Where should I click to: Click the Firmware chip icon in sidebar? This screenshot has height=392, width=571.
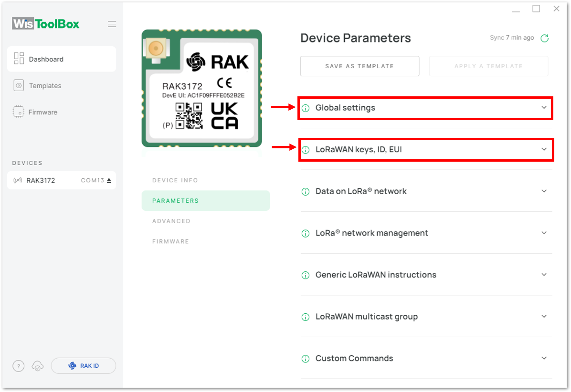tap(18, 112)
